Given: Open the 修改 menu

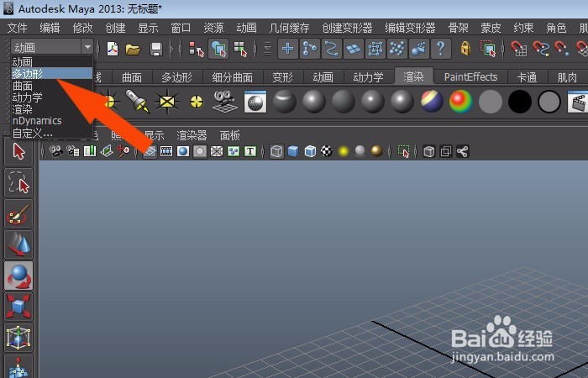Looking at the screenshot, I should click(82, 28).
